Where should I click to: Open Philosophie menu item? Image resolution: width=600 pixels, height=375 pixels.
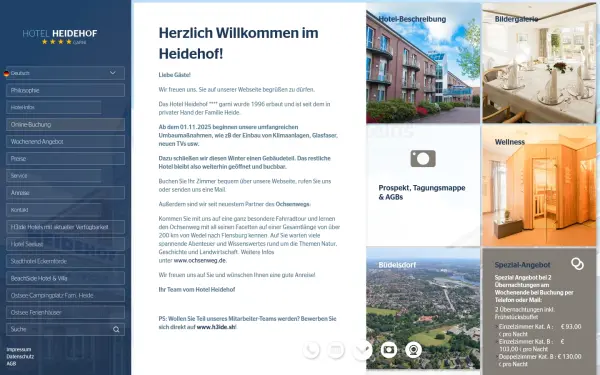click(65, 90)
